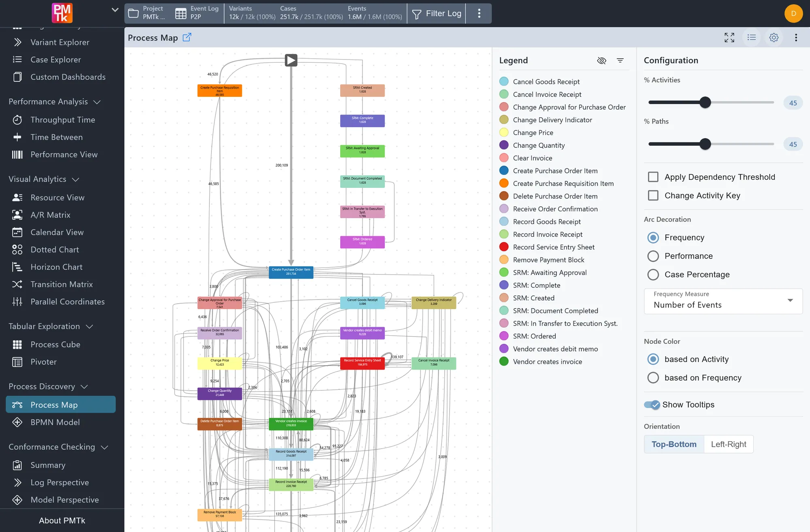Click Process Cube grid icon
The image size is (810, 532).
pos(17,345)
